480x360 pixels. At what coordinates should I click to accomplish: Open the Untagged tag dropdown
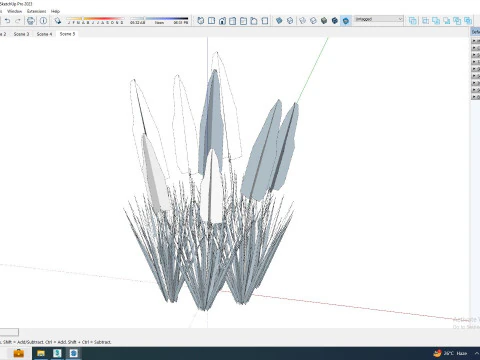379,19
